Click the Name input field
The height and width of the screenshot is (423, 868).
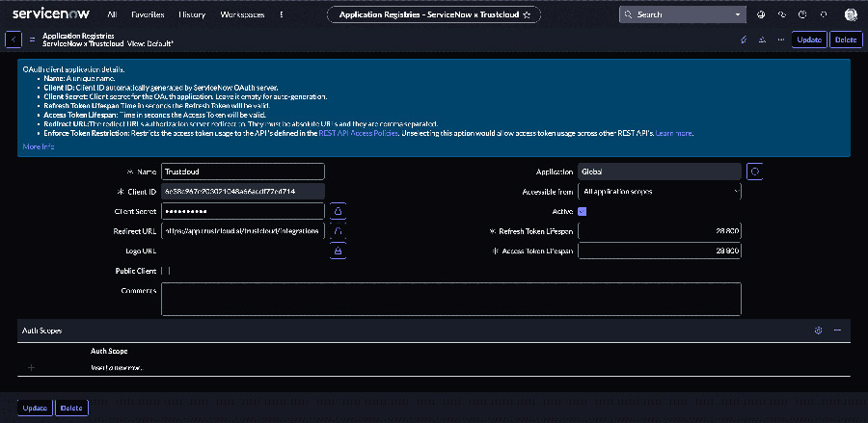click(242, 172)
